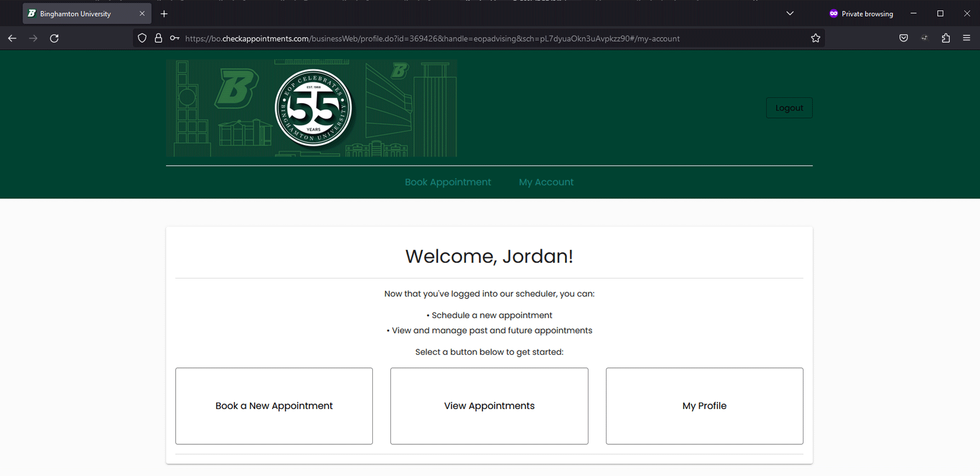Select the Binghamton University browser tab
Screen dimensions: 980x476
click(76, 14)
